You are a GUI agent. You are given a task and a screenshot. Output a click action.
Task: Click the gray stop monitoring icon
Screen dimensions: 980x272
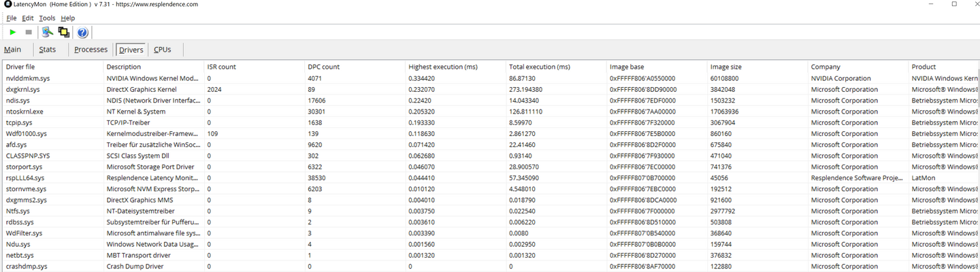(29, 32)
